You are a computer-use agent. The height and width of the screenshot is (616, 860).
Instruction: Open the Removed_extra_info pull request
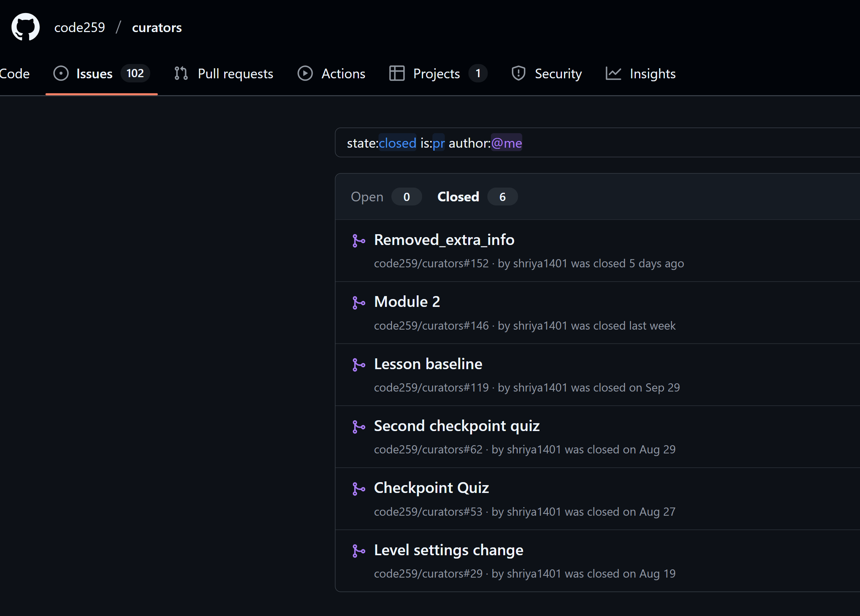point(444,240)
